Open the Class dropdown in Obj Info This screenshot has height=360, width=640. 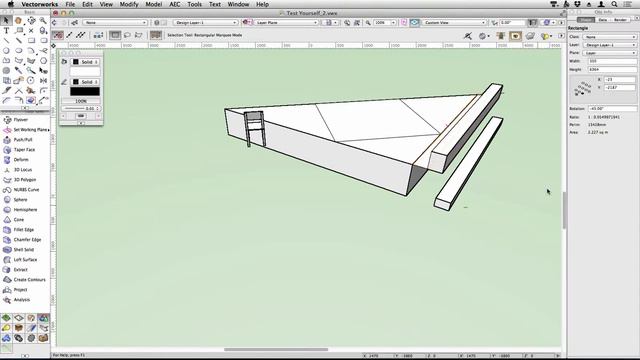[x=610, y=37]
